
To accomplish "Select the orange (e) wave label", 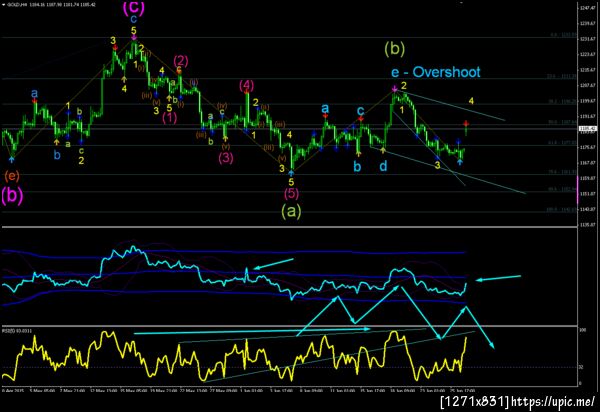I will tap(12, 176).
